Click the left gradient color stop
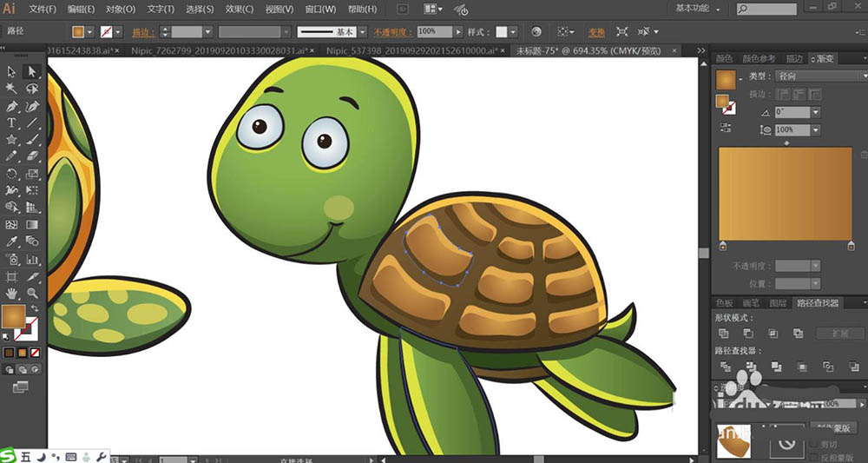The height and width of the screenshot is (463, 868). tap(722, 245)
